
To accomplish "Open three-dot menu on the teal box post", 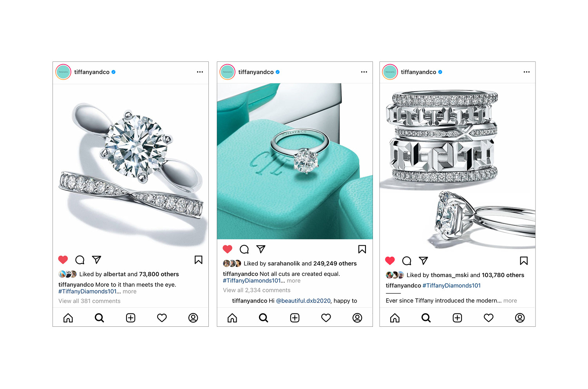I will click(364, 72).
